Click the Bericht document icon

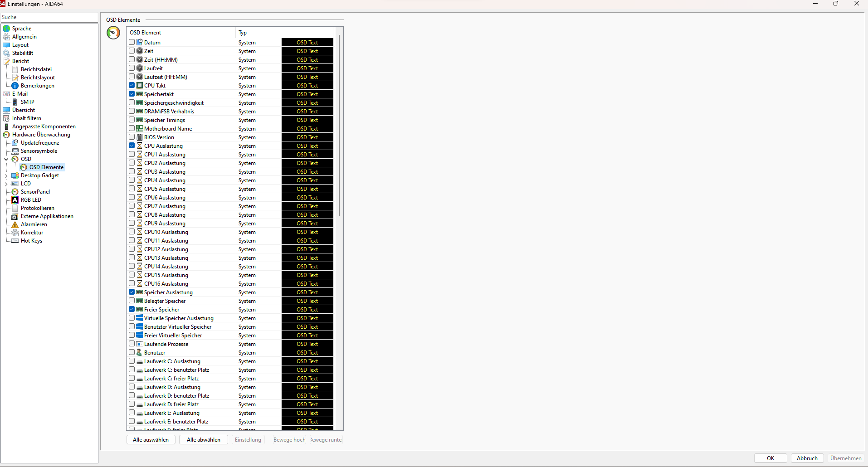click(6, 61)
